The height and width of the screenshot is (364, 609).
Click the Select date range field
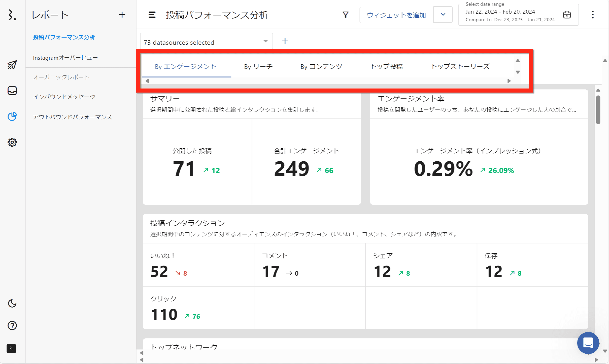519,15
